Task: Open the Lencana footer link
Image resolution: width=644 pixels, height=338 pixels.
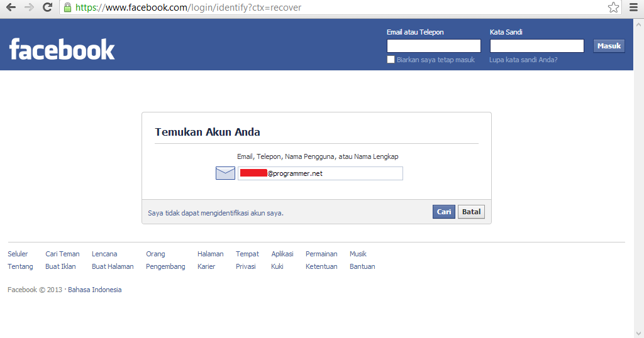Action: (104, 254)
